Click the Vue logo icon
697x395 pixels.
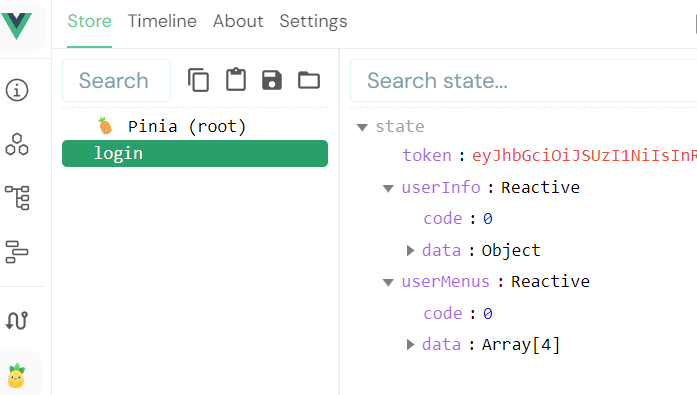click(16, 26)
